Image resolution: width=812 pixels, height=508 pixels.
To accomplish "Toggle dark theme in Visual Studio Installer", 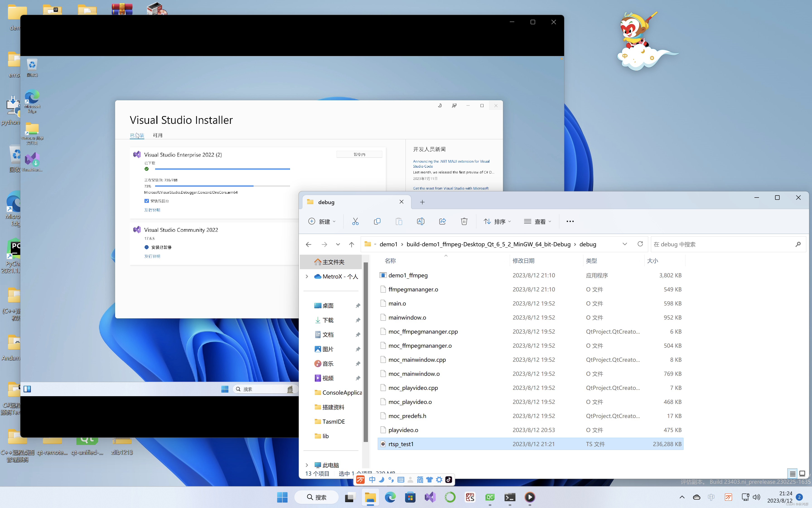I will click(x=440, y=105).
